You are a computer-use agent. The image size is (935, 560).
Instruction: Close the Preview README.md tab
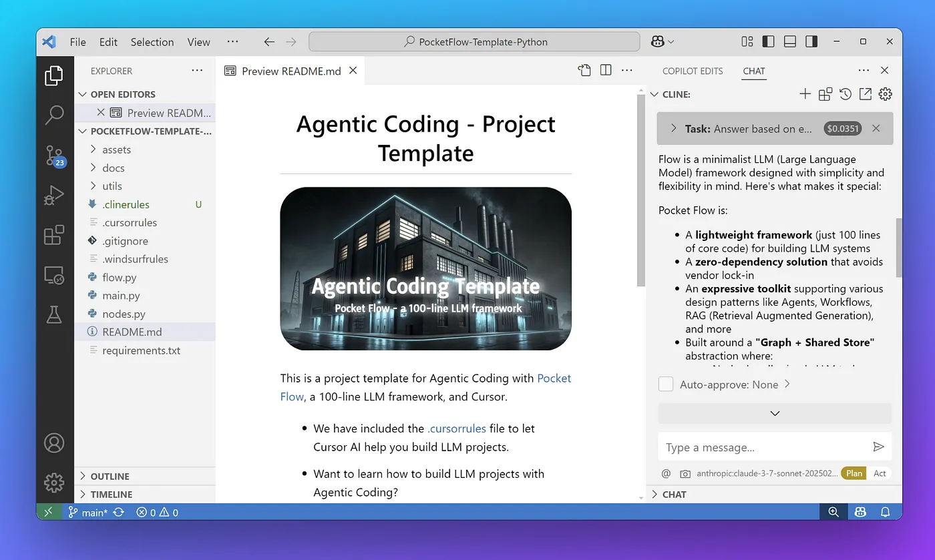coord(353,70)
